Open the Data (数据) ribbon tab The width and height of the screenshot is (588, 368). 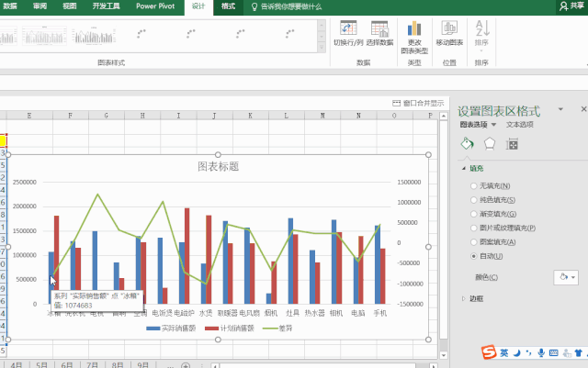click(x=10, y=6)
